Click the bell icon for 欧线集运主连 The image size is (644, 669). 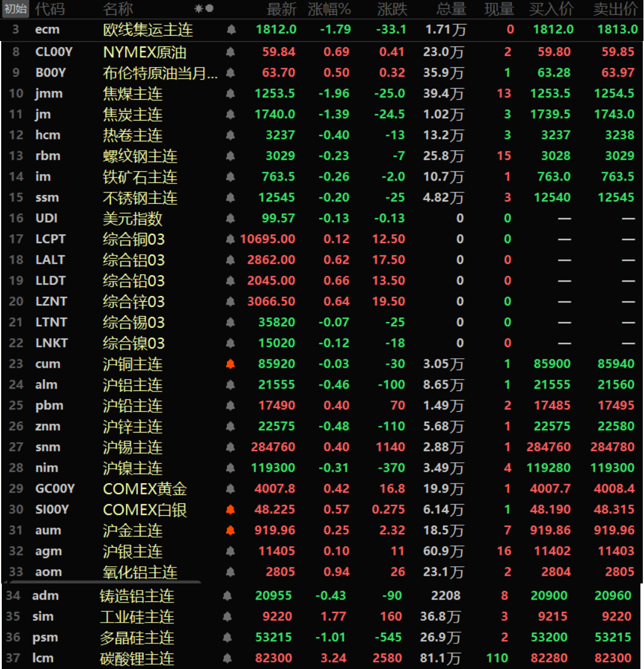(x=231, y=30)
